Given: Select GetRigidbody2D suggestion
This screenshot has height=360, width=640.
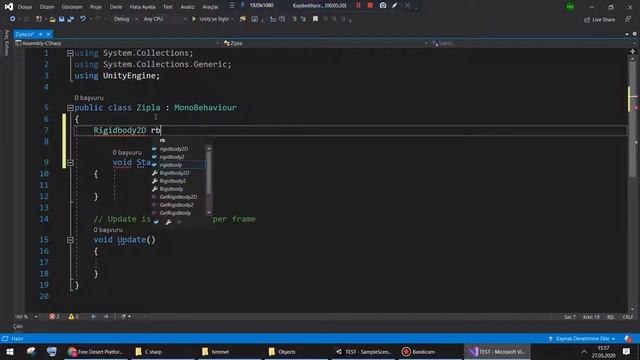Looking at the screenshot, I should [x=178, y=197].
